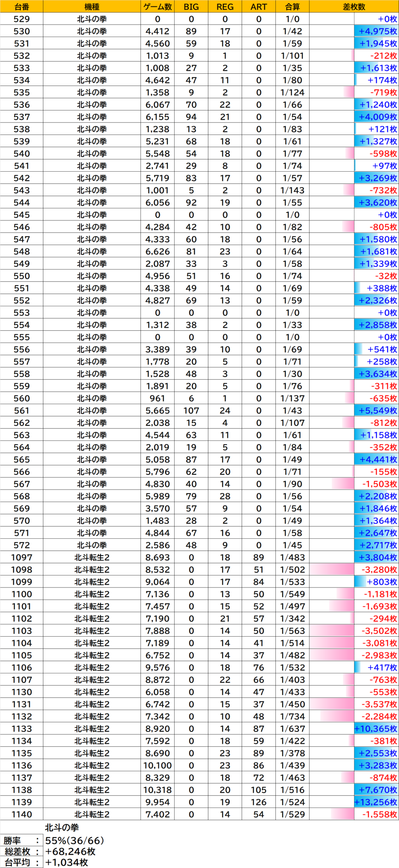This screenshot has height=868, width=399.
Task: Select the -3,537枚 difference value
Action: click(x=379, y=704)
